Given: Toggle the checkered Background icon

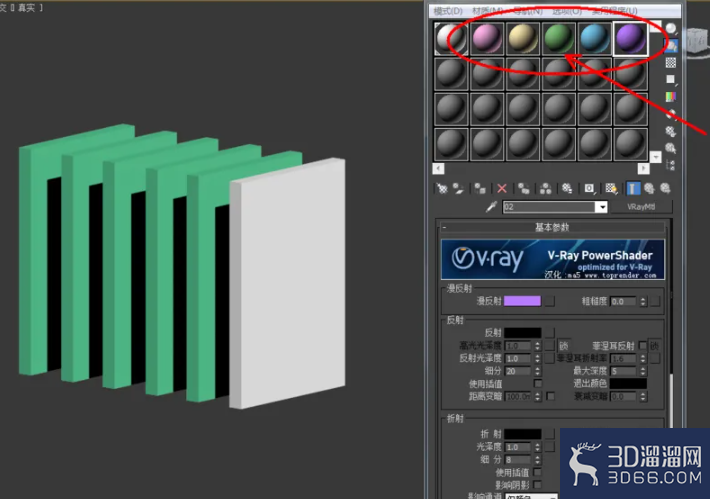Looking at the screenshot, I should tap(671, 62).
